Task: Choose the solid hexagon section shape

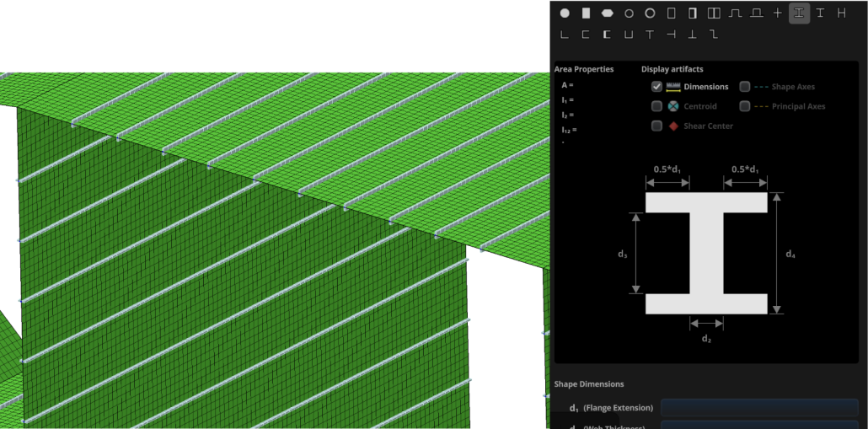Action: pyautogui.click(x=607, y=13)
